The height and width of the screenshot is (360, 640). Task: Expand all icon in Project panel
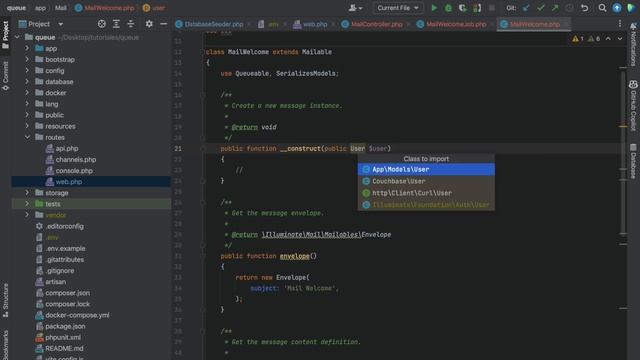pyautogui.click(x=116, y=24)
